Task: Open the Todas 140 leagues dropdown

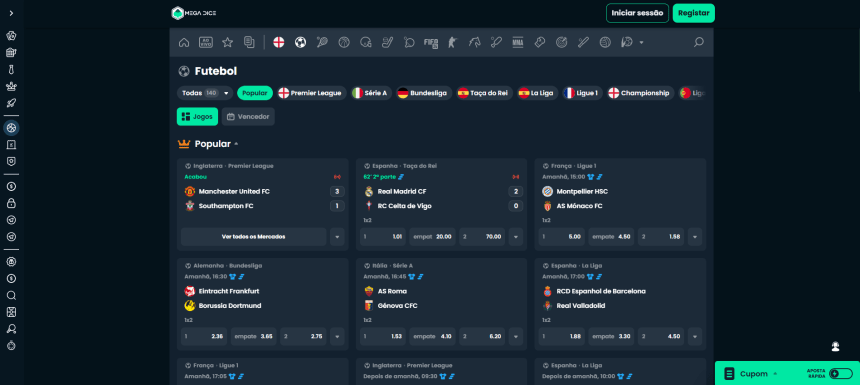Action: 205,93
